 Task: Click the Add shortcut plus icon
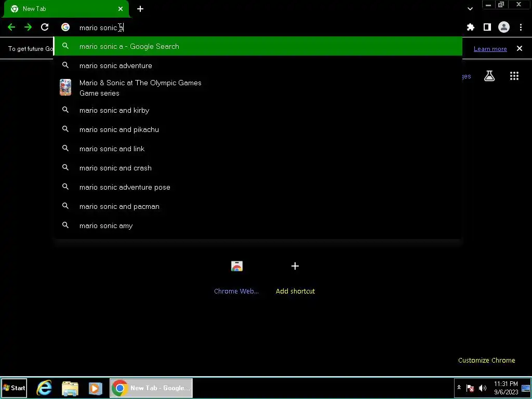[295, 266]
